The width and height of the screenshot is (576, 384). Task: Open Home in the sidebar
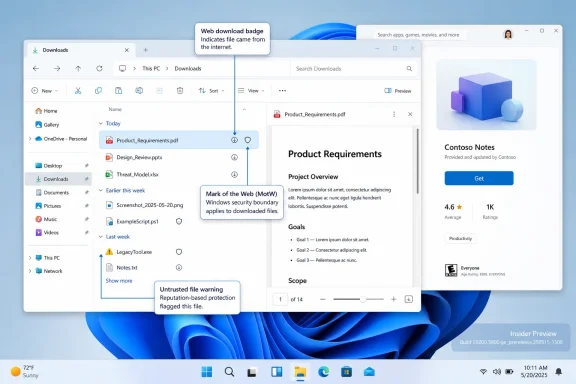click(46, 111)
